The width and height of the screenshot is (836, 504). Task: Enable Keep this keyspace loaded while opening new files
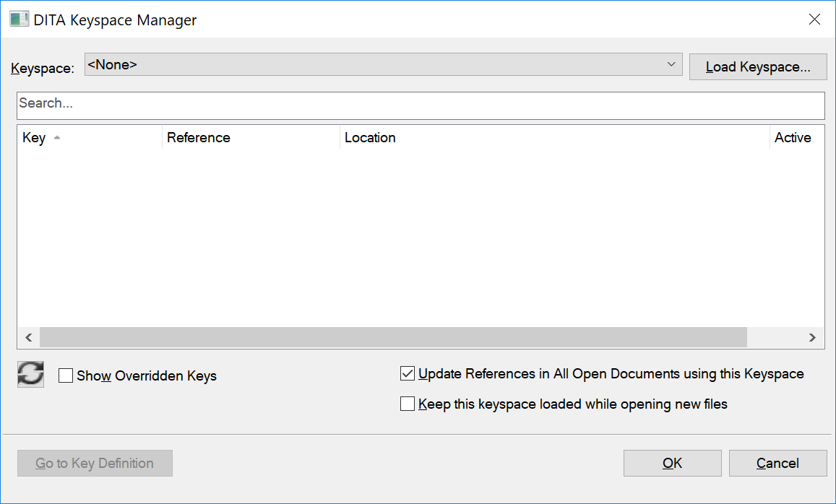(x=408, y=403)
